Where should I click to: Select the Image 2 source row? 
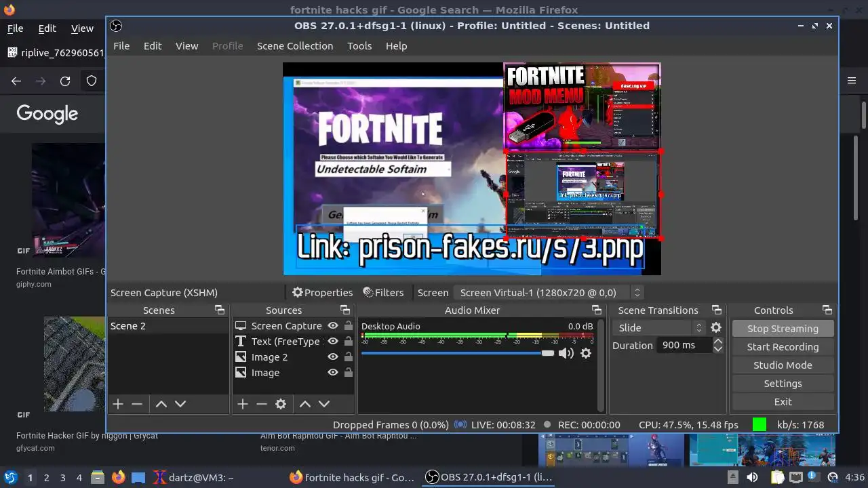point(293,357)
